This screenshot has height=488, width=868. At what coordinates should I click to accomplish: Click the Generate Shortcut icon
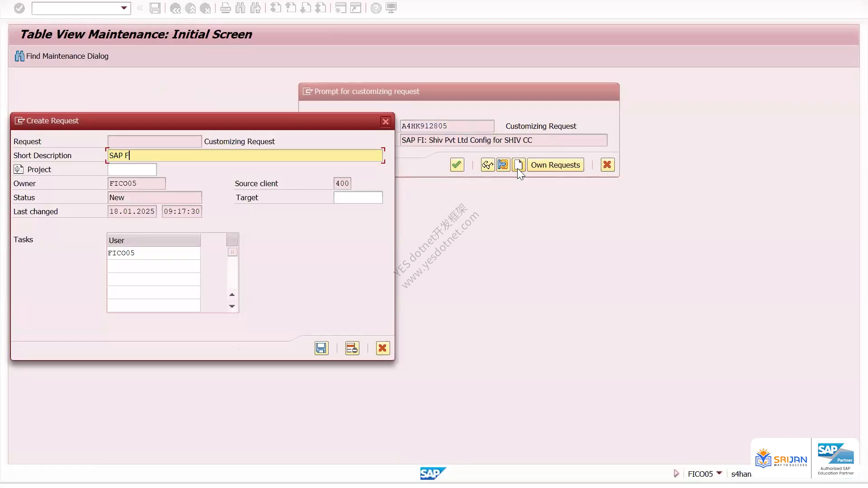tap(356, 8)
